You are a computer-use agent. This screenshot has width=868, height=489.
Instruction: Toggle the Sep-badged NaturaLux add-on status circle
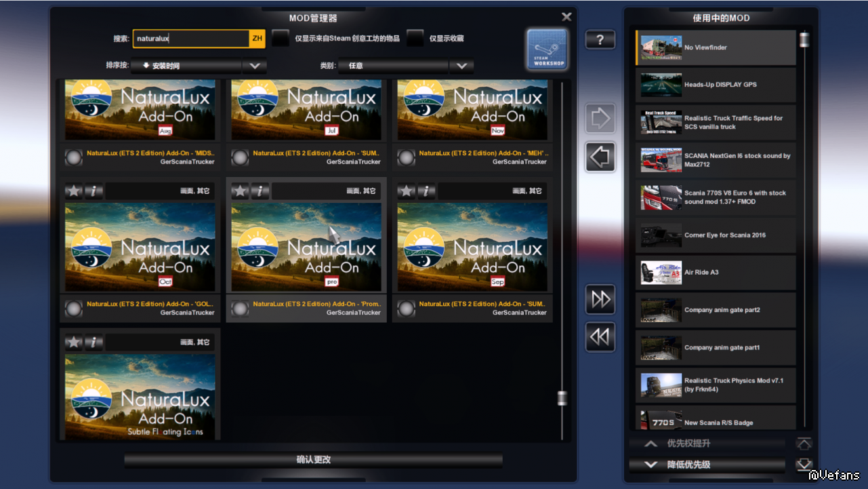406,309
